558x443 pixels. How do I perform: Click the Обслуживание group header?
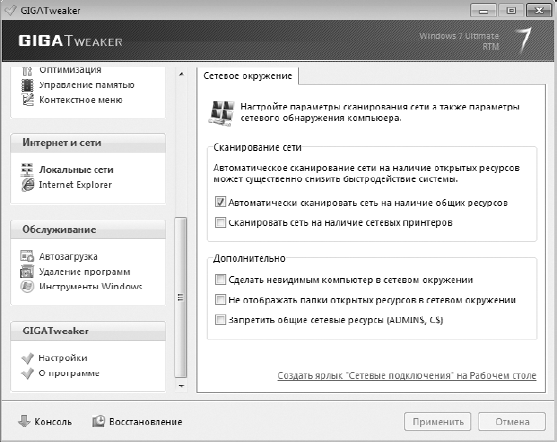(88, 230)
